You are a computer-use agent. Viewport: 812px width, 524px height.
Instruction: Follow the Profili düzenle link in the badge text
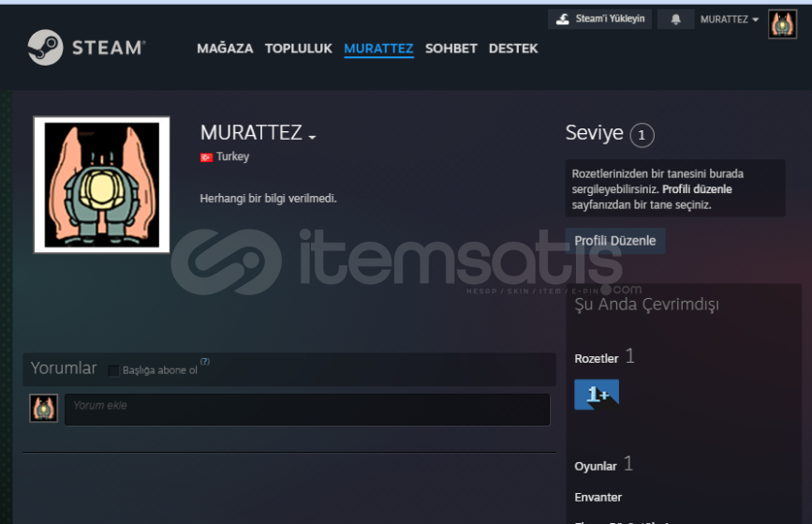click(x=697, y=189)
